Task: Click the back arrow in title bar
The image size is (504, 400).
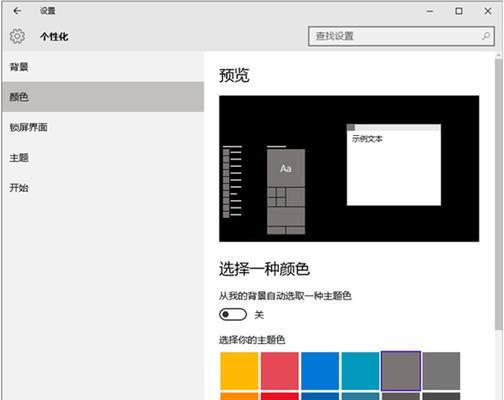Action: click(x=17, y=11)
